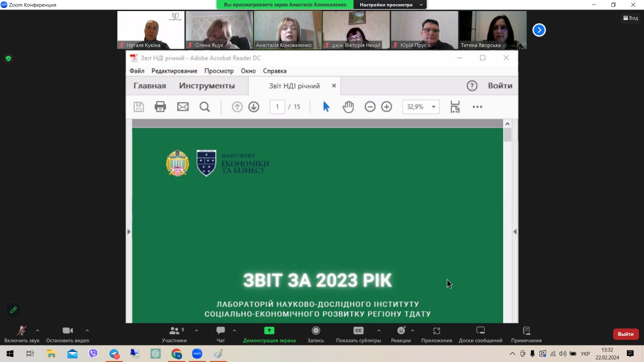
Task: Open the Windows Start menu
Action: (10, 353)
